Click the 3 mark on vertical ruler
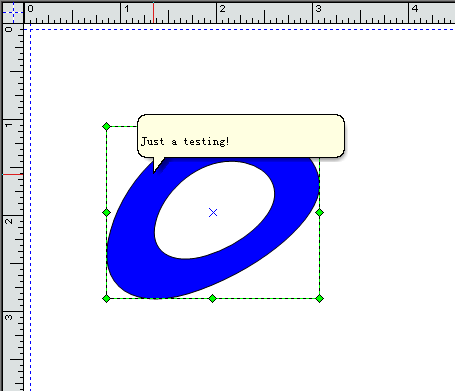This screenshot has width=455, height=391. tap(9, 317)
